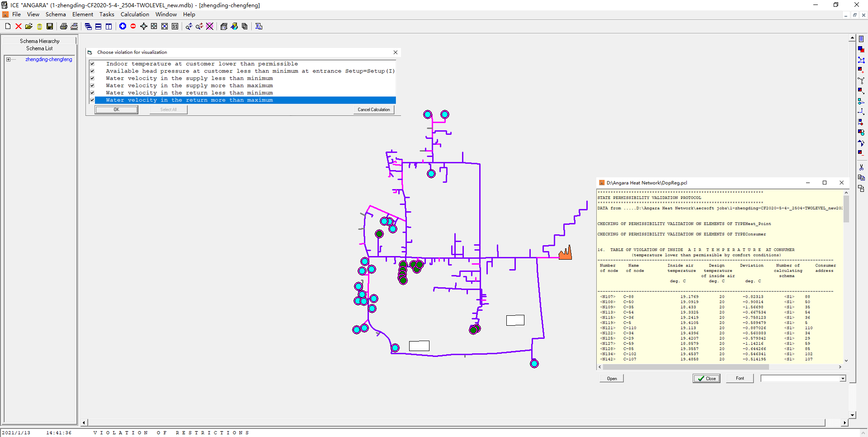Click the Select All button
868x437 pixels.
click(168, 109)
